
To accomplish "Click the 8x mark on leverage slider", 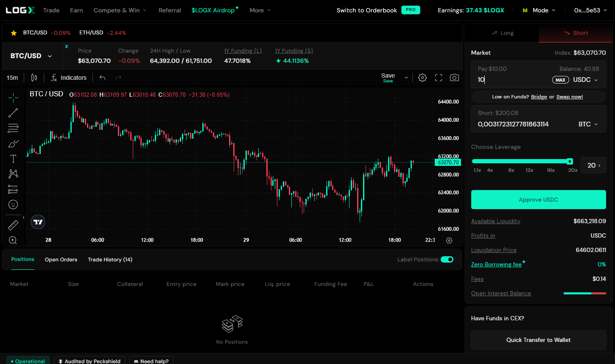I will [511, 170].
